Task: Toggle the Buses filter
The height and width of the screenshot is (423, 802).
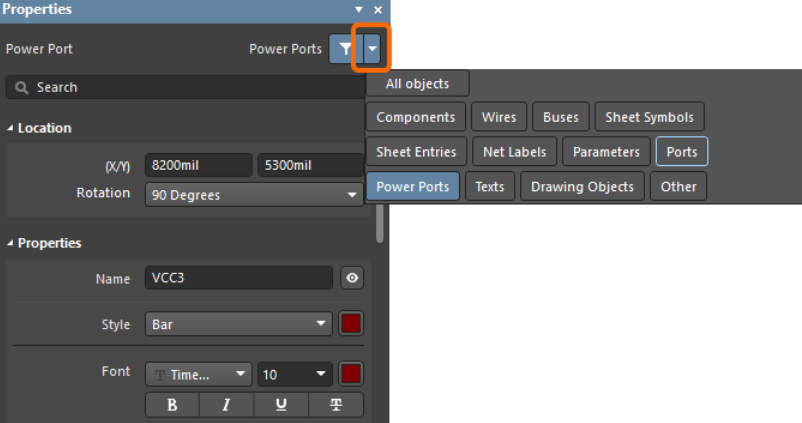Action: point(561,117)
